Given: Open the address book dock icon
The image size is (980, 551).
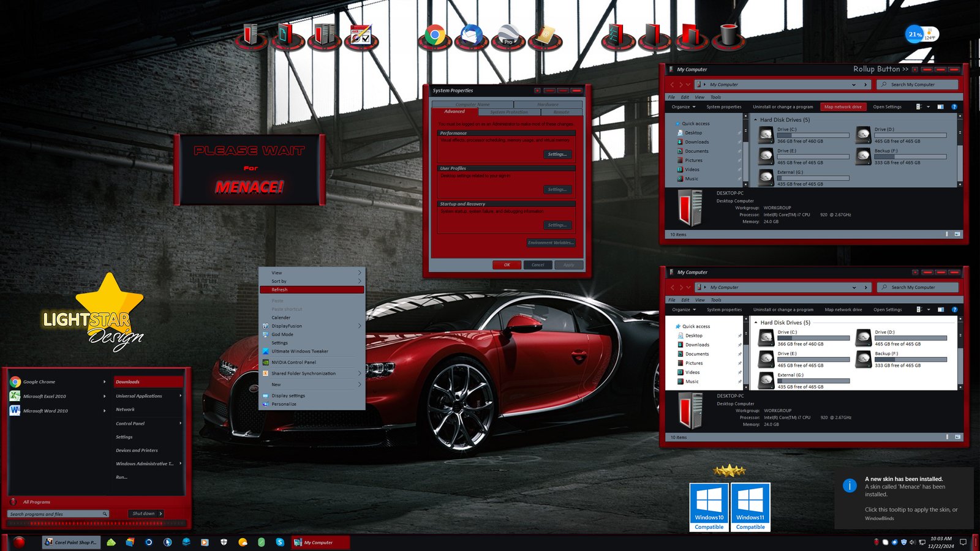Looking at the screenshot, I should [545, 37].
